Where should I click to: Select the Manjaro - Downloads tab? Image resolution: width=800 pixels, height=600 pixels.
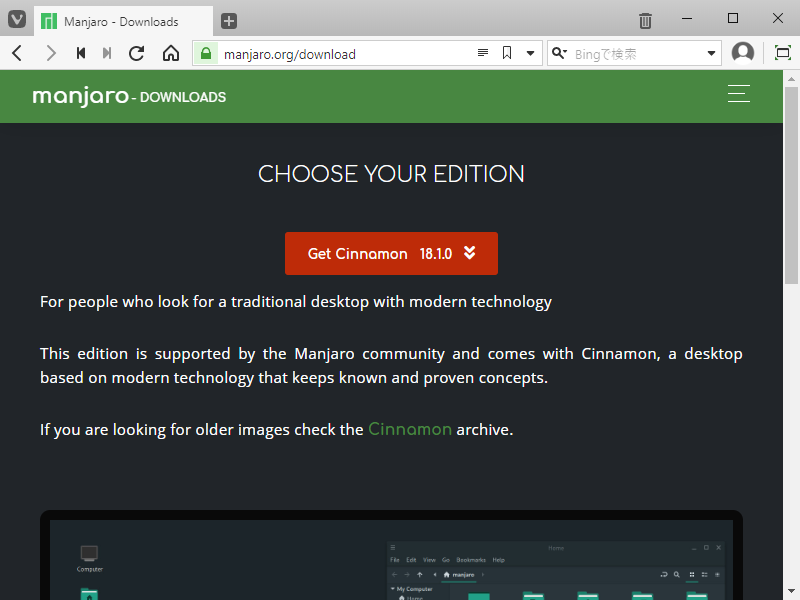123,21
